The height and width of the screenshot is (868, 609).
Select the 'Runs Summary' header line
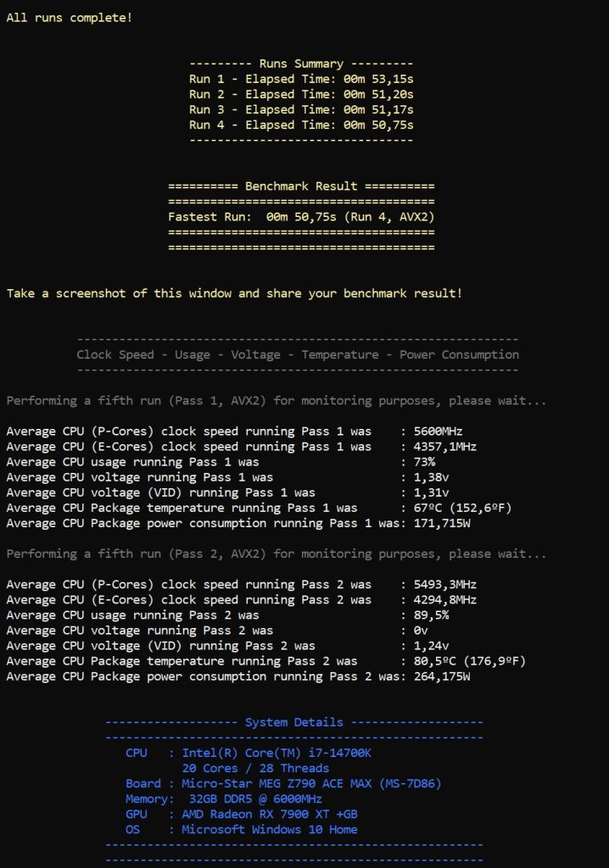point(301,64)
